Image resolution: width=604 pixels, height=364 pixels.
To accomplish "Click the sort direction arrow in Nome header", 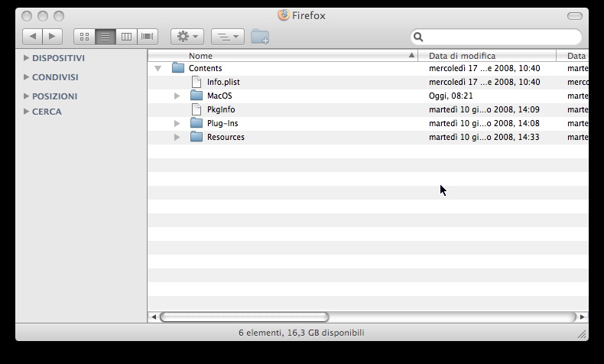I will 411,55.
